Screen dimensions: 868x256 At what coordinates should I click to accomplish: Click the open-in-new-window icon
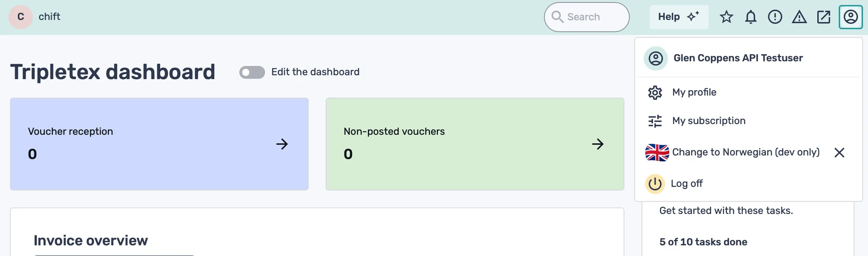pos(823,17)
